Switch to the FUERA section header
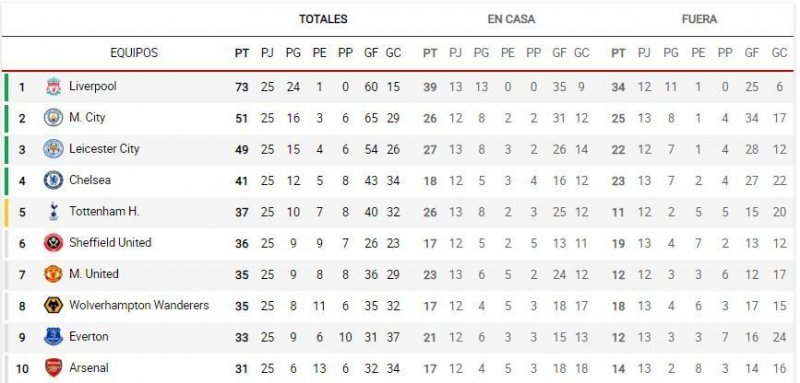This screenshot has height=383, width=800. point(699,19)
